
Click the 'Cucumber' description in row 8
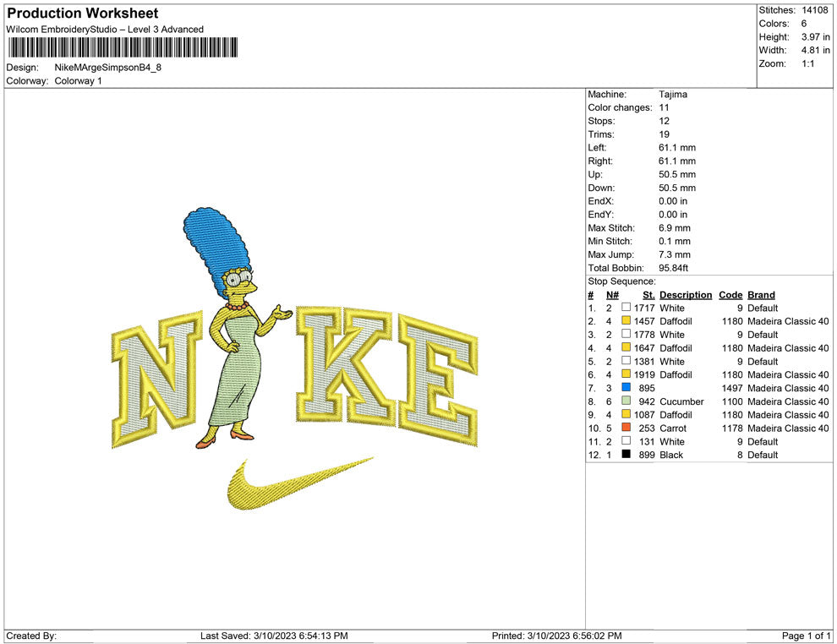(x=681, y=401)
